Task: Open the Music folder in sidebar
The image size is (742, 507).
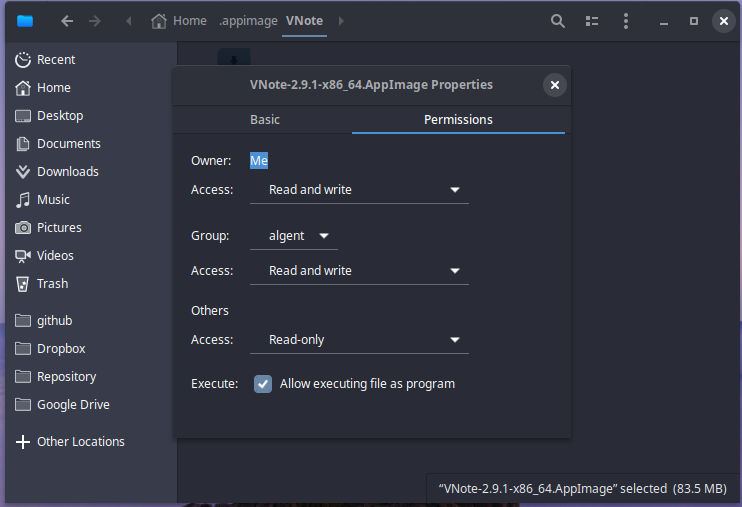Action: click(x=53, y=200)
